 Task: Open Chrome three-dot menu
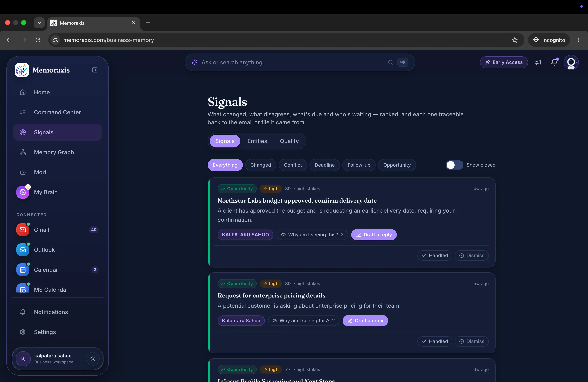pyautogui.click(x=579, y=40)
